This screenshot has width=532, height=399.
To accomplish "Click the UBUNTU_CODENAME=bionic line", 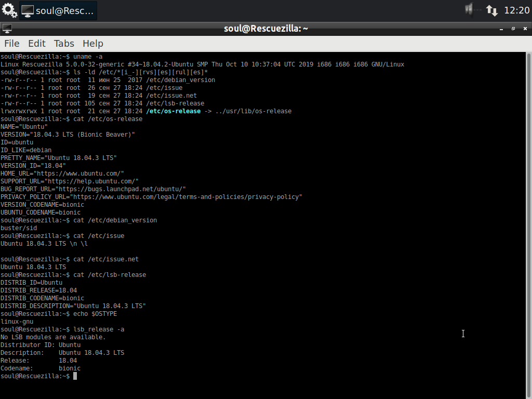I will pyautogui.click(x=41, y=212).
